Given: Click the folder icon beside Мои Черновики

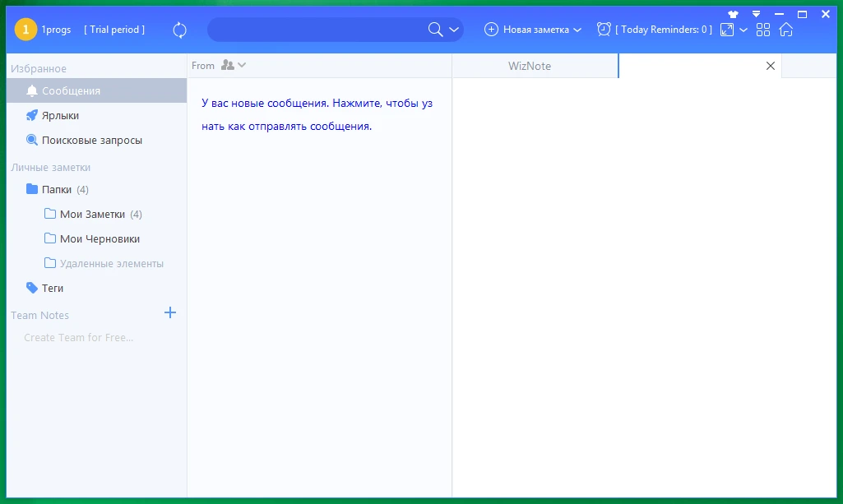Looking at the screenshot, I should pyautogui.click(x=50, y=238).
